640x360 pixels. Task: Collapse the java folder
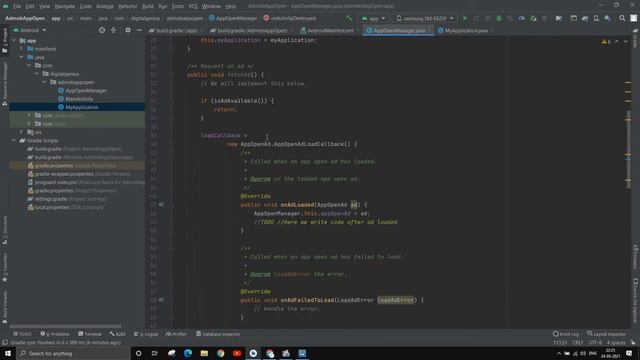[x=22, y=57]
